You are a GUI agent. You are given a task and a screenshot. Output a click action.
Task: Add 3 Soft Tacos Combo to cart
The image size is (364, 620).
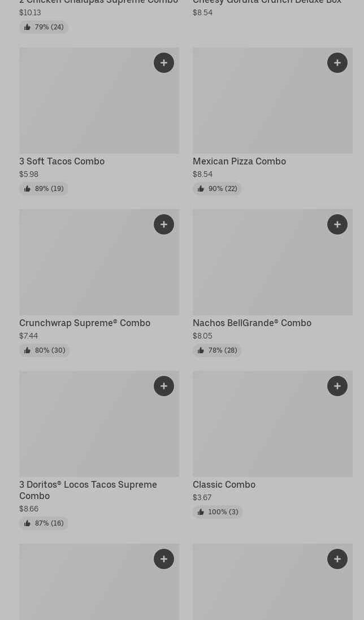pyautogui.click(x=164, y=63)
